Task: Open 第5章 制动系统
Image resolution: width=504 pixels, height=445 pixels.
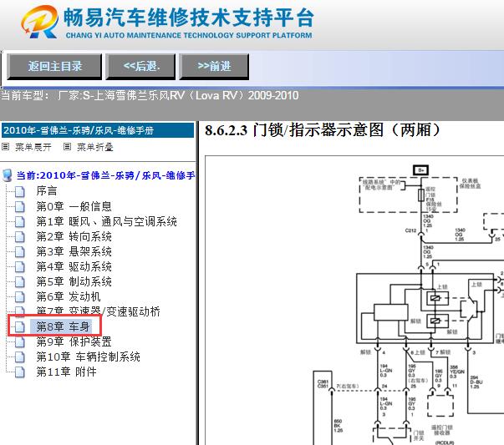Action: 74,281
